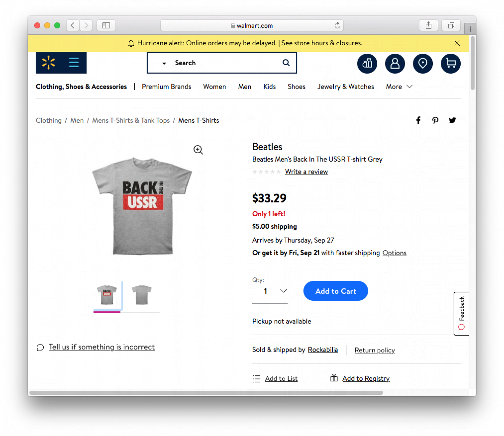Click the Add to List icon
The image size is (504, 436).
click(257, 379)
